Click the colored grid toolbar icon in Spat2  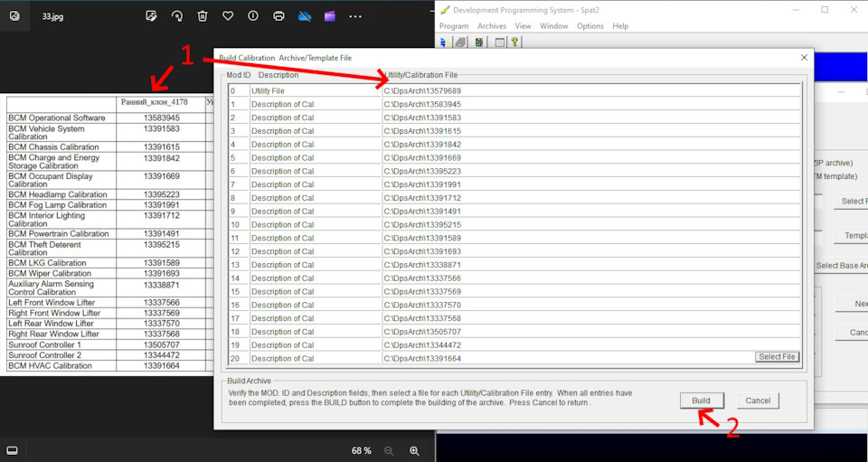coord(479,42)
